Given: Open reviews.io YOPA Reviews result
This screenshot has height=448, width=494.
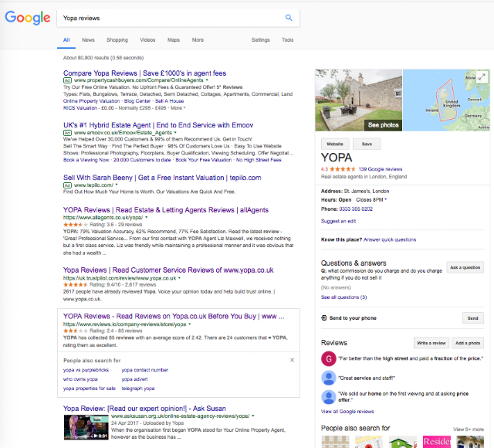Looking at the screenshot, I should click(x=174, y=316).
